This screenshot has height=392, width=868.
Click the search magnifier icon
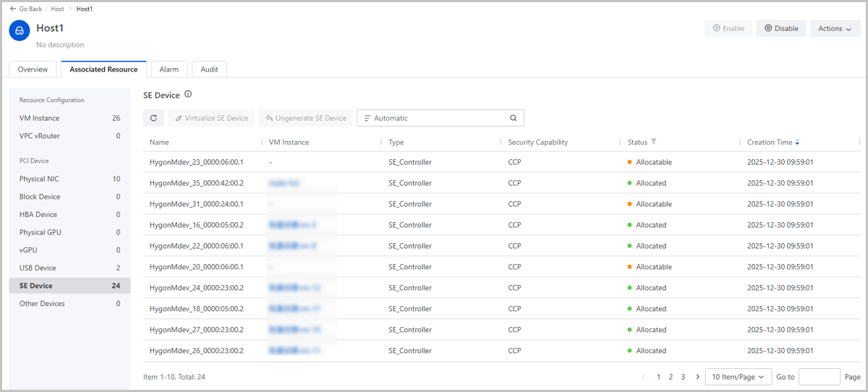tap(513, 118)
